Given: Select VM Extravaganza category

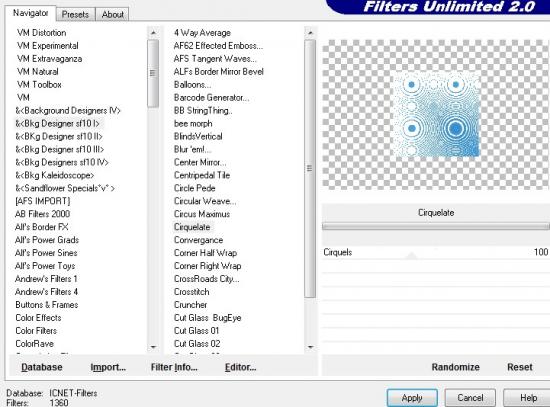Looking at the screenshot, I should click(49, 59).
